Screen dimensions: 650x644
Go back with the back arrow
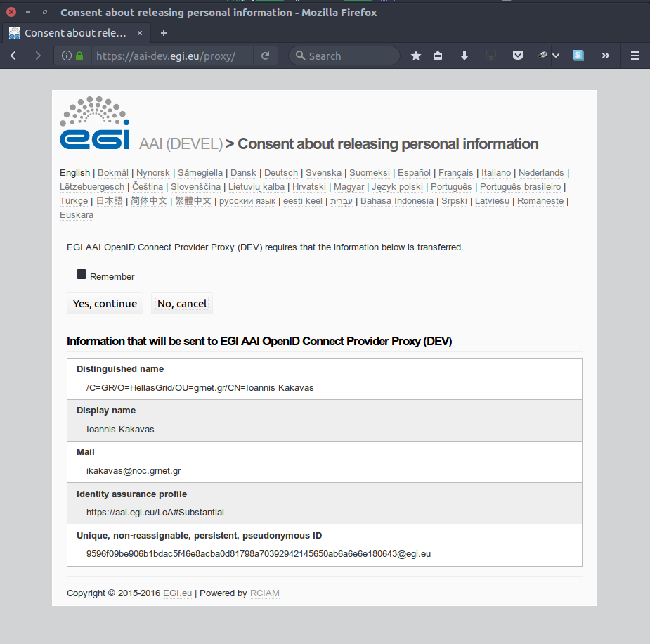pyautogui.click(x=14, y=56)
